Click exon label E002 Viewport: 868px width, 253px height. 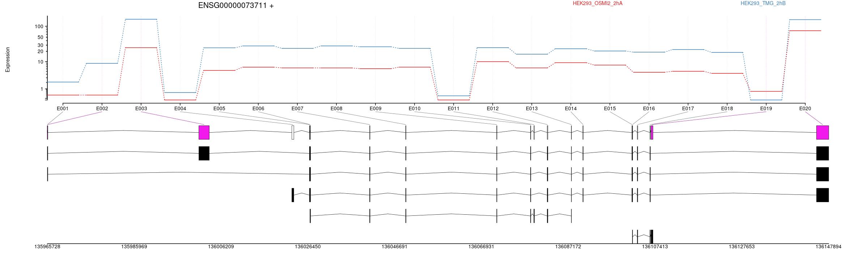coord(102,108)
